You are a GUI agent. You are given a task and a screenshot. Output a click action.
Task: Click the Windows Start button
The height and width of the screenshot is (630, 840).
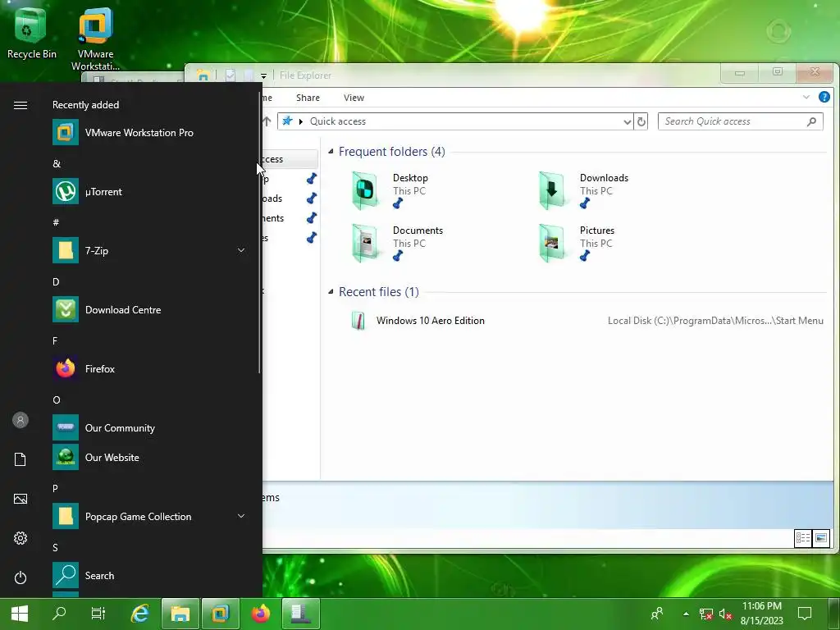[20, 614]
